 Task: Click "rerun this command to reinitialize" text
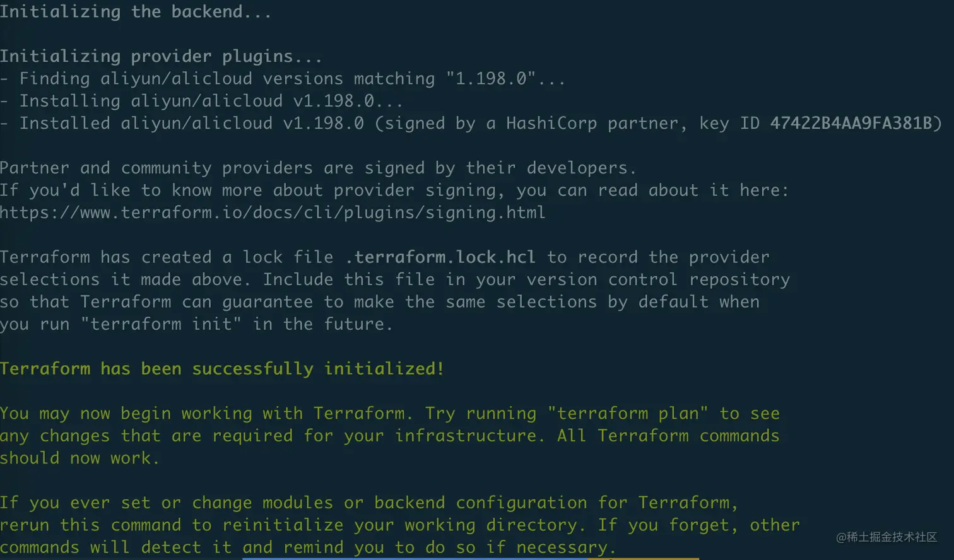(172, 525)
